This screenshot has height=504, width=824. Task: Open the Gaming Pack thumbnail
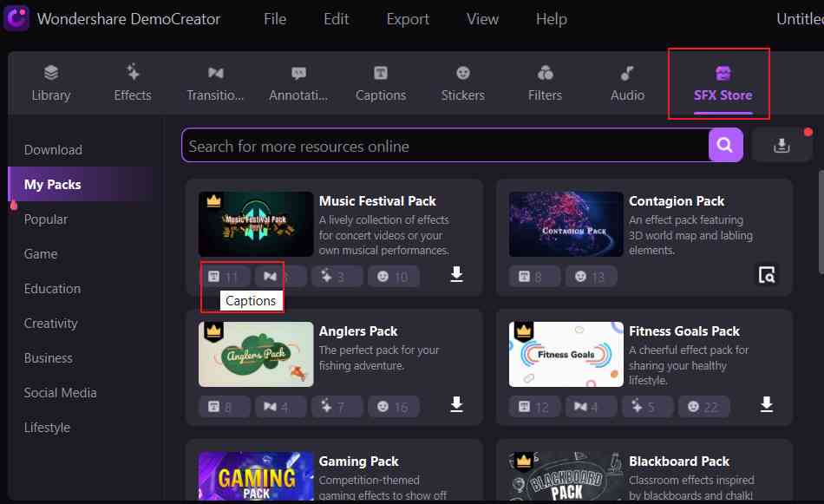pyautogui.click(x=256, y=475)
